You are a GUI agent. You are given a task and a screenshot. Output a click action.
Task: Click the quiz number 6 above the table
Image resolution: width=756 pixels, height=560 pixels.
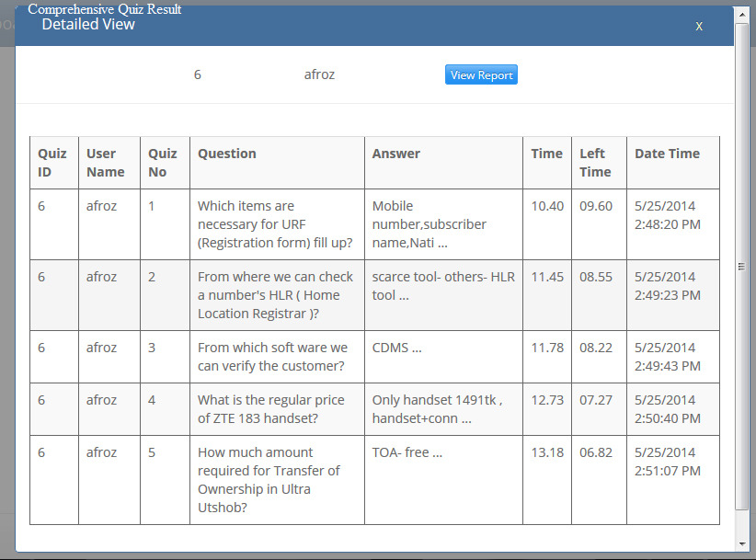[197, 74]
